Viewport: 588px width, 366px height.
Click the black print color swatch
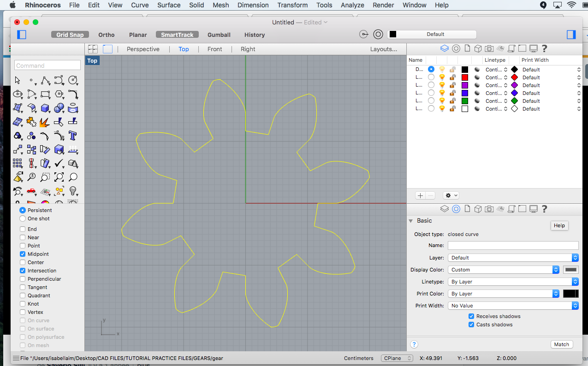571,294
